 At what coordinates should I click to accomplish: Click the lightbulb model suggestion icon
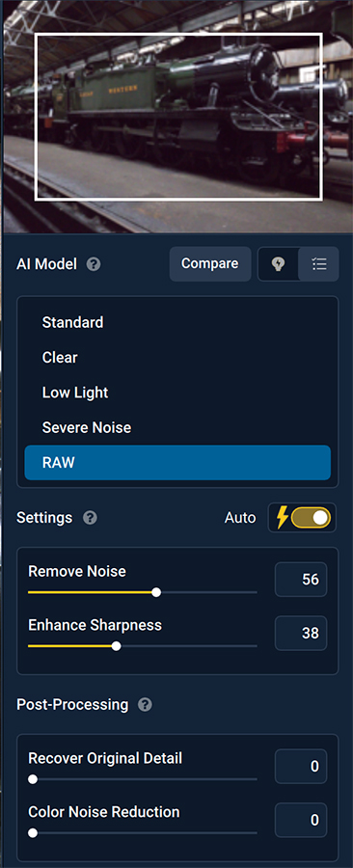(279, 264)
